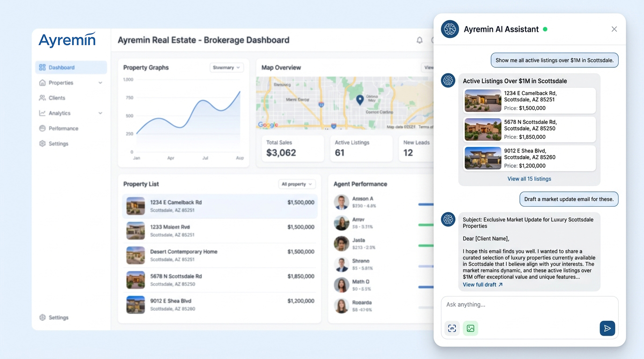Click agent Jasla's avatar
Screen dimensions: 644x359
click(342, 244)
